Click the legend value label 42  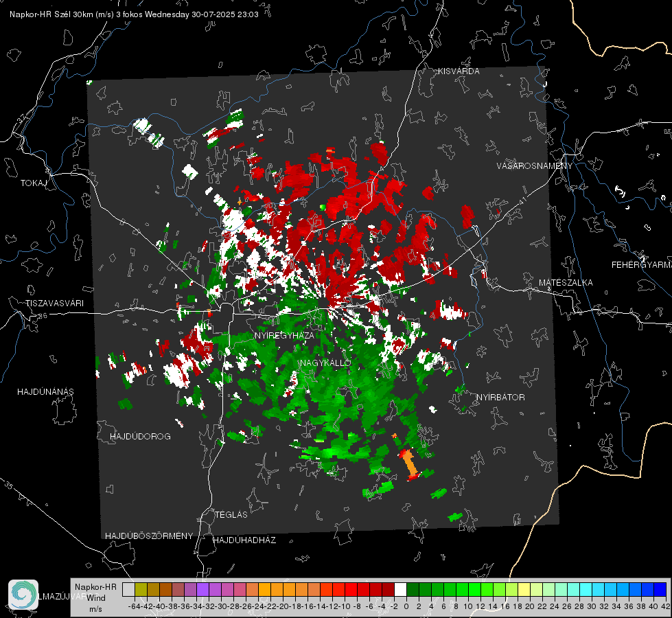coord(666,606)
